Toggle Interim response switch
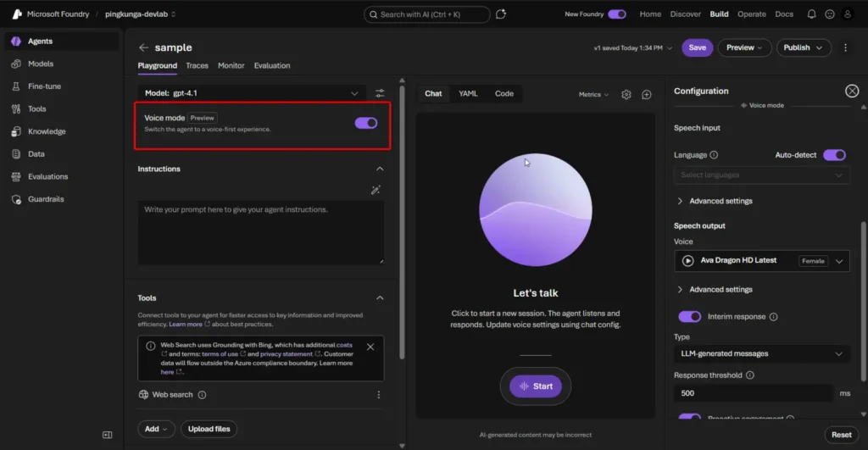 [x=690, y=317]
